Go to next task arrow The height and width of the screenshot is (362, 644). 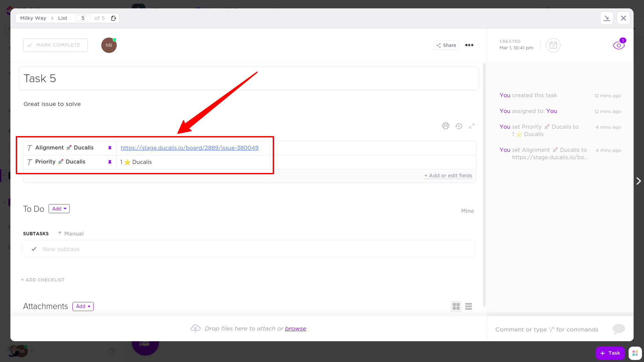[x=639, y=181]
